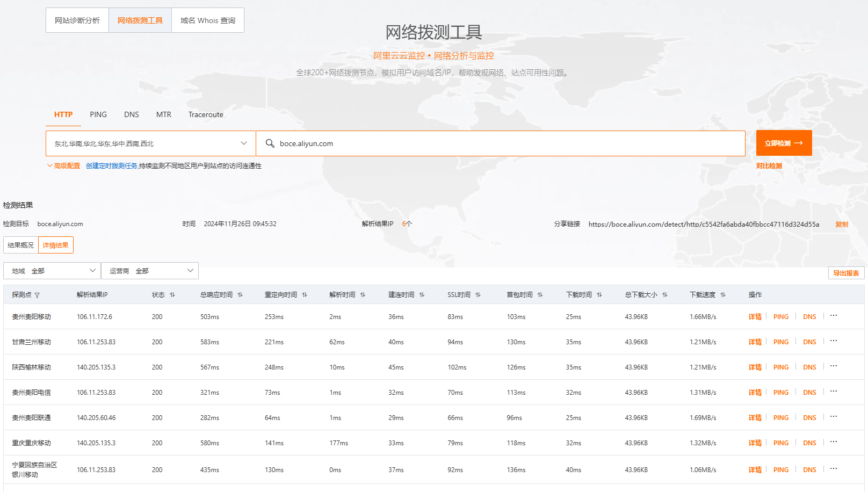Expand 高级配置 settings

(63, 166)
